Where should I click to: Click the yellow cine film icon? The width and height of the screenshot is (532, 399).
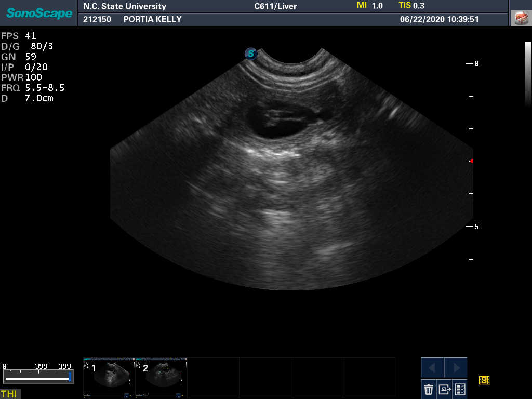click(484, 381)
